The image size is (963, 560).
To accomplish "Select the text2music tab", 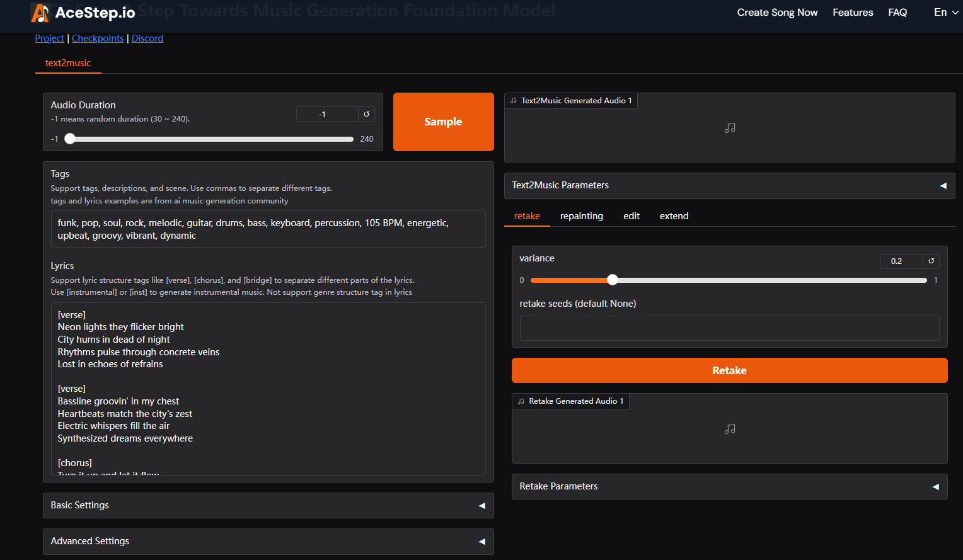I will coord(68,63).
